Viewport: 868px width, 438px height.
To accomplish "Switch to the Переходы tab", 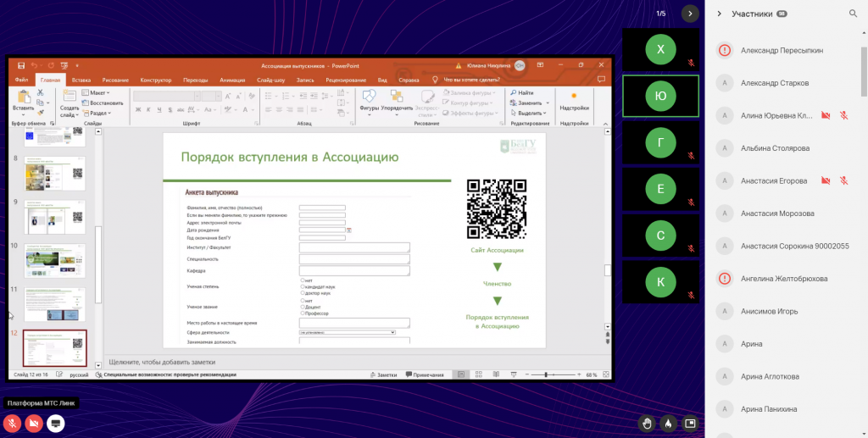I will (x=196, y=80).
